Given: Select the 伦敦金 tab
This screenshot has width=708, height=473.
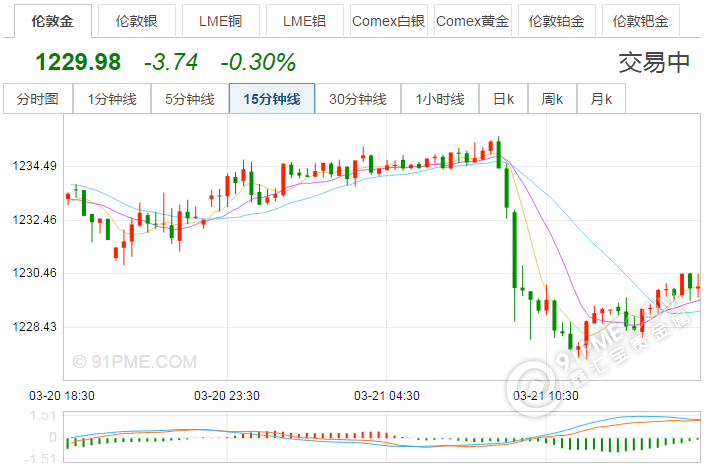Looking at the screenshot, I should pyautogui.click(x=53, y=21).
